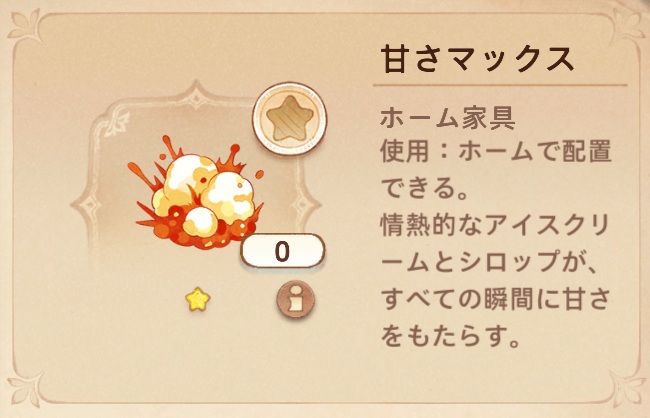Image resolution: width=650 pixels, height=418 pixels.
Task: Select the small yellow rarity star
Action: [x=198, y=299]
